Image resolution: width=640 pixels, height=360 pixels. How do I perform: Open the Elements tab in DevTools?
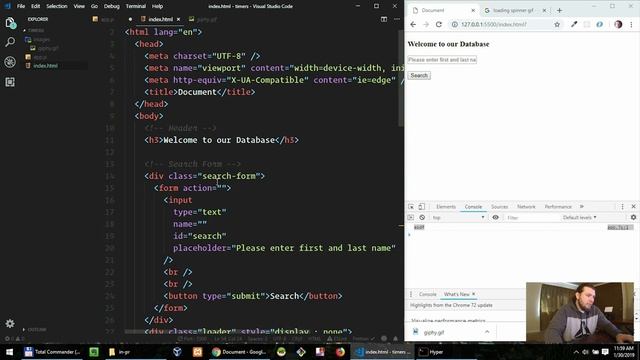(446, 207)
